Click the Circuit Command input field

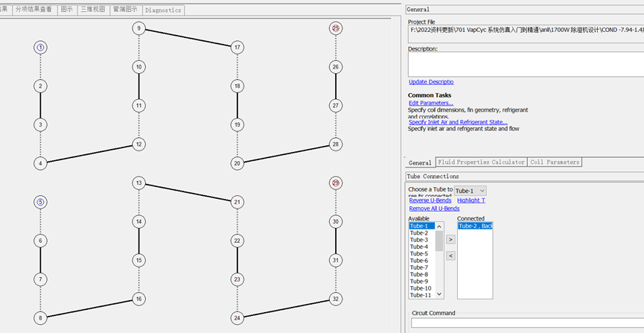pos(527,323)
